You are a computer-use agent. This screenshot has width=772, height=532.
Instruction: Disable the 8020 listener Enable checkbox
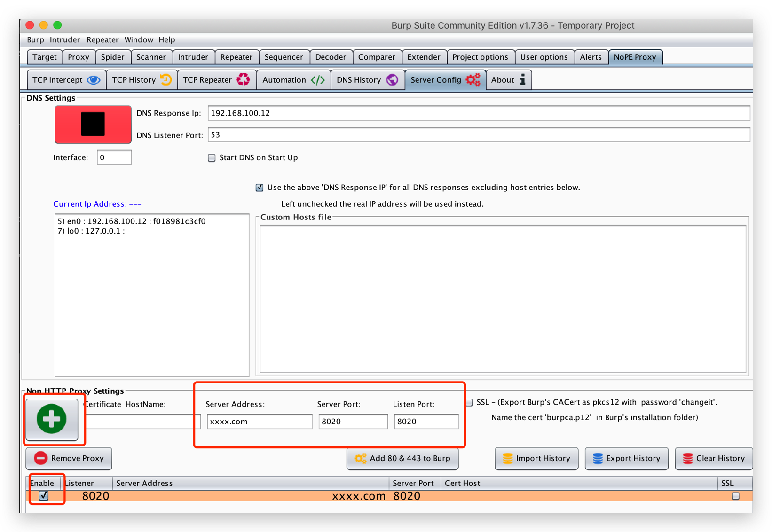pos(44,496)
